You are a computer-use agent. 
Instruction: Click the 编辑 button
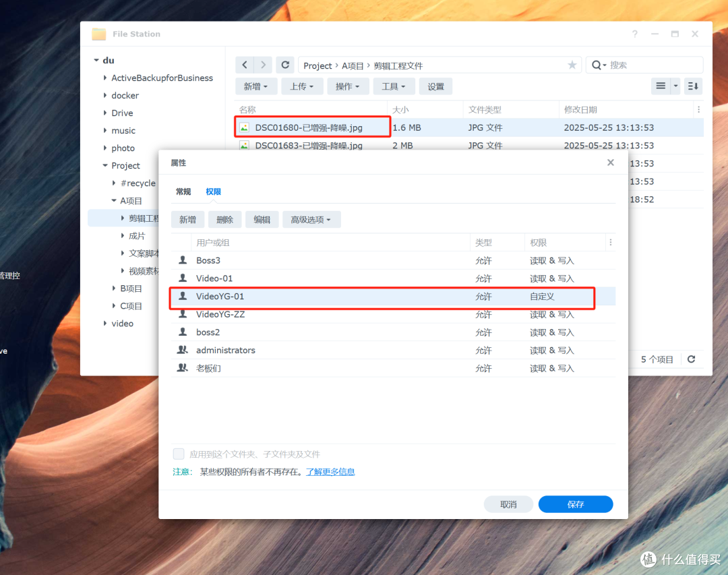pyautogui.click(x=262, y=220)
